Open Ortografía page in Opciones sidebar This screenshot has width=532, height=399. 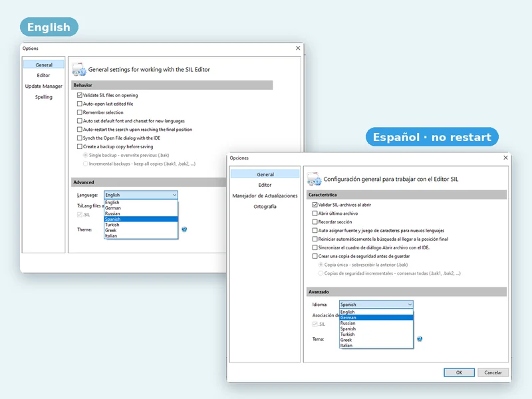click(265, 207)
